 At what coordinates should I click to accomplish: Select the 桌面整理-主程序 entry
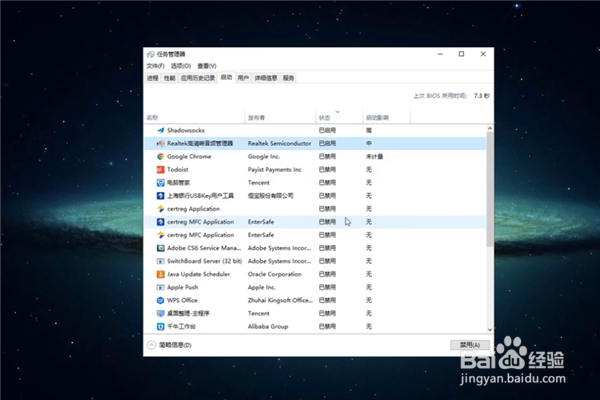188,313
